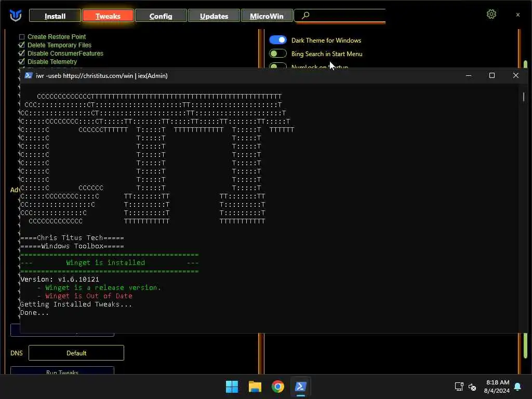This screenshot has height=399, width=532.
Task: Click the muted volume tray icon
Action: pos(472,387)
